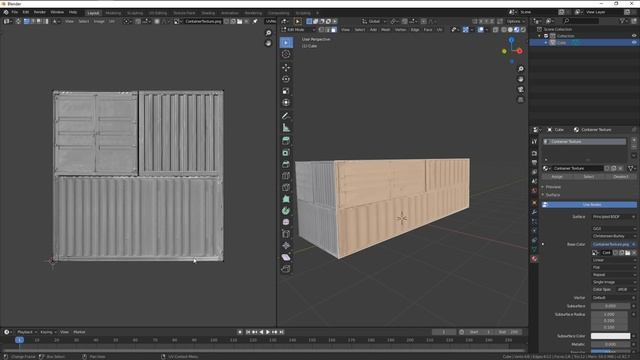Open the Surface Principled BSDF dropdown

[x=613, y=217]
